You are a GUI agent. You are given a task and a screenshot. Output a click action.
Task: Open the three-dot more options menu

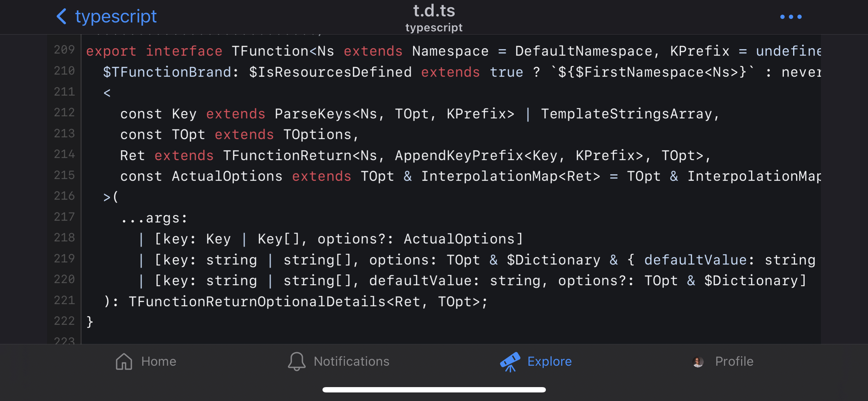pos(791,17)
